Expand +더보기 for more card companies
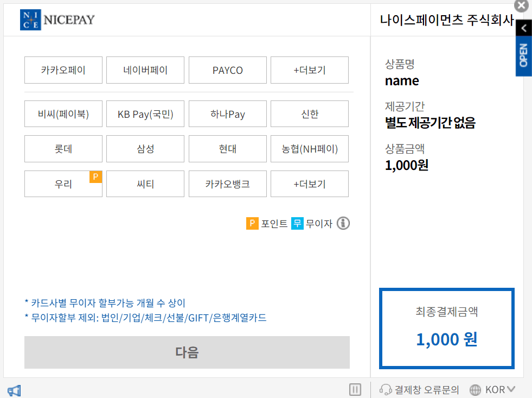532x398 pixels. pos(309,184)
